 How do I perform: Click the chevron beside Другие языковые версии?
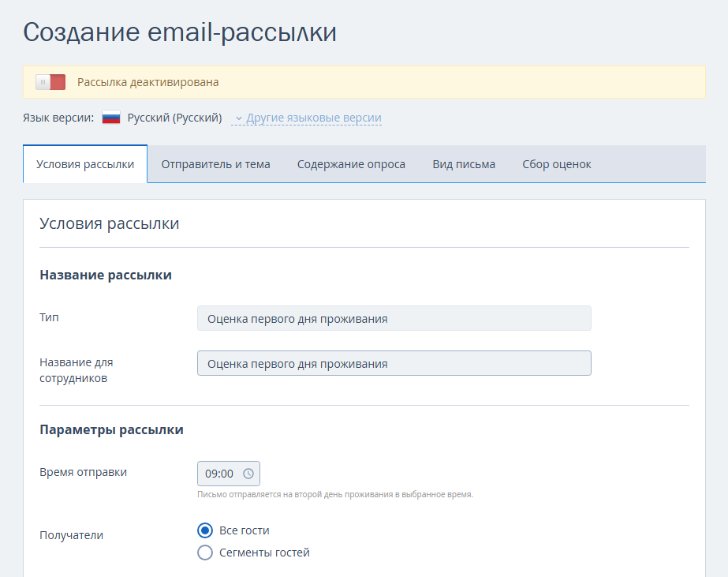[x=239, y=118]
